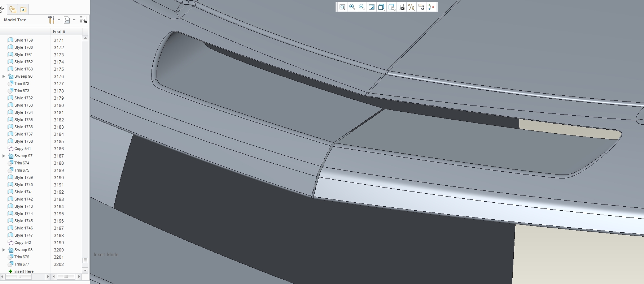The image size is (644, 284).
Task: Click the Model Tree panel title
Action: 15,20
